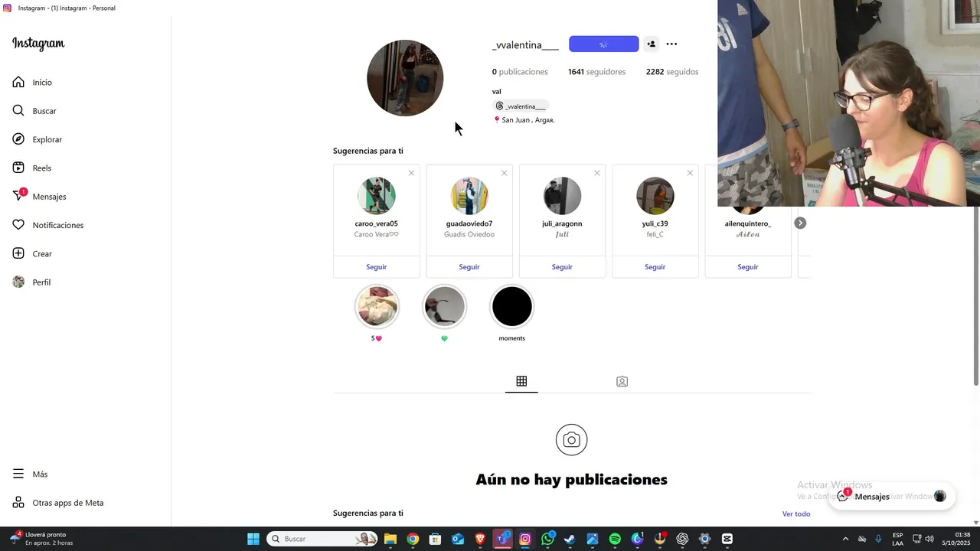
Task: Switch to the posts grid tab
Action: click(x=521, y=381)
